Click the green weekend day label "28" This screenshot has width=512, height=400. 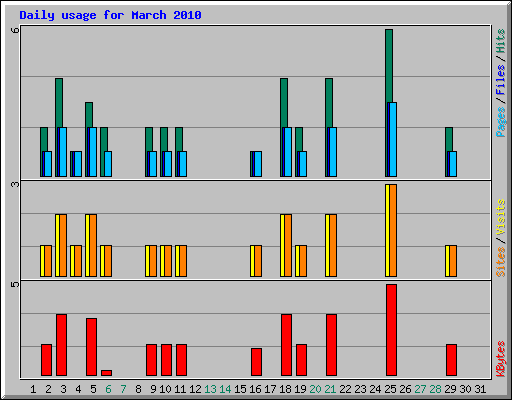coord(435,389)
